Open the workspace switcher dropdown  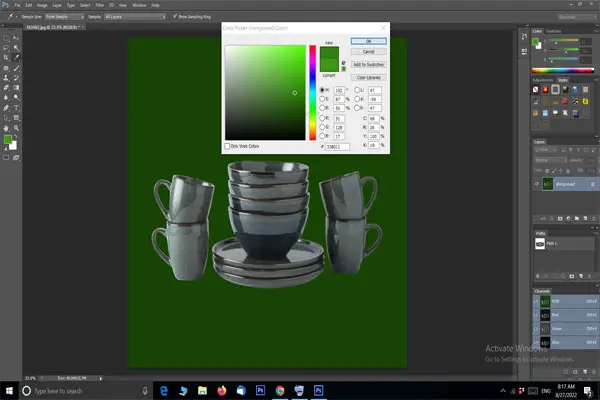[577, 17]
